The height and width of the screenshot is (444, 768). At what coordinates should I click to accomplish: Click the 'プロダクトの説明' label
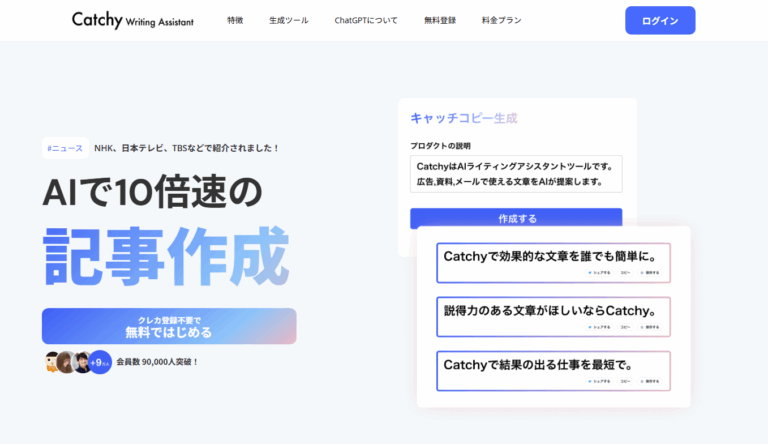[x=440, y=146]
